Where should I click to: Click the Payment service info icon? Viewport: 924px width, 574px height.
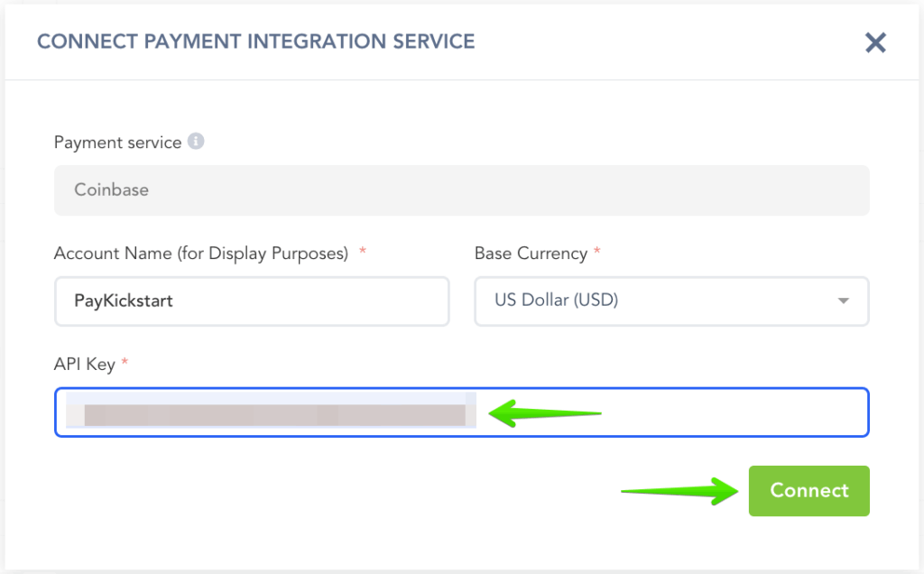point(196,143)
